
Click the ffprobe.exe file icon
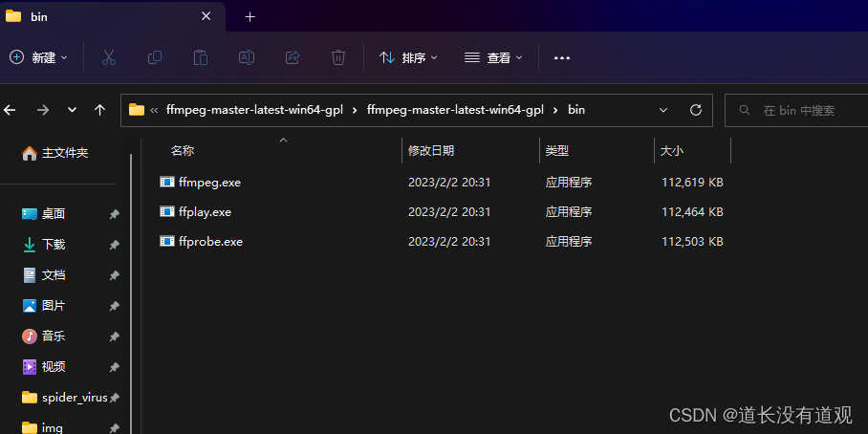(x=167, y=241)
